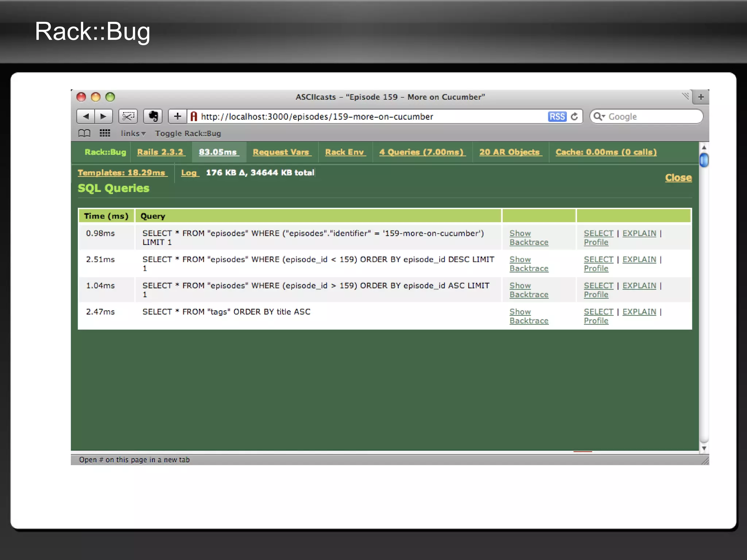Open the Log panel
Viewport: 747px width, 560px height.
189,173
